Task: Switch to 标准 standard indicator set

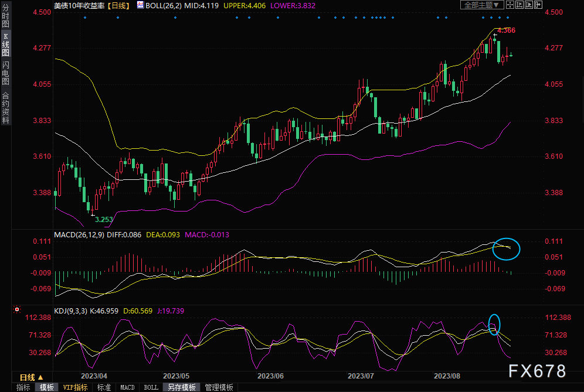Action: click(x=104, y=387)
